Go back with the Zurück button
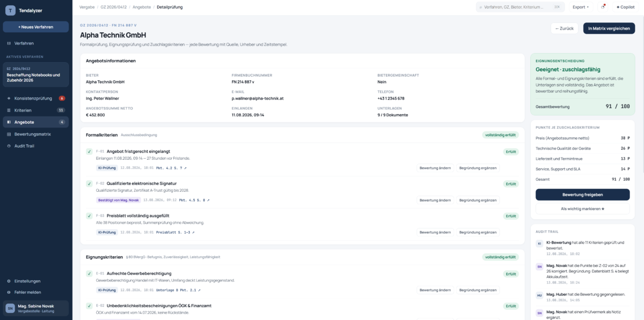644x320 pixels. tap(565, 28)
